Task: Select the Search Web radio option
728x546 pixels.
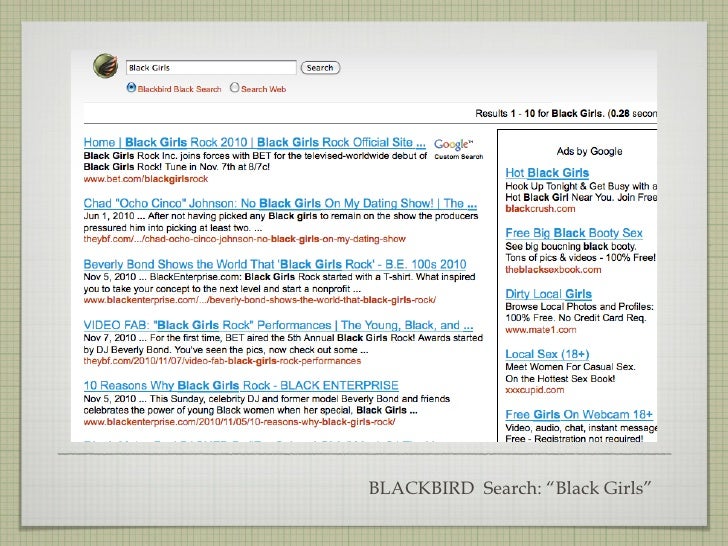Action: tap(234, 87)
